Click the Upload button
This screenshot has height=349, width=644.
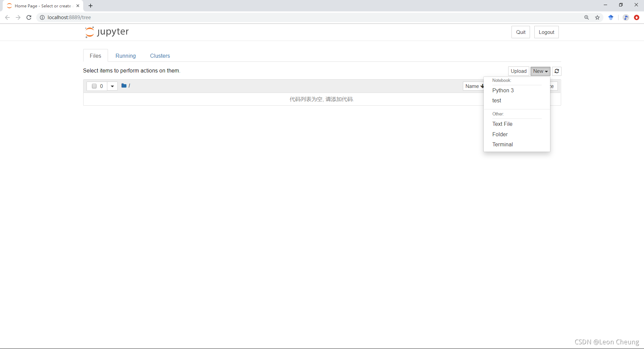[x=519, y=71]
